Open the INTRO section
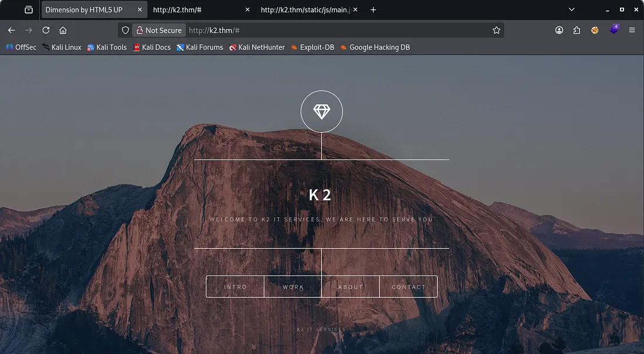 (x=235, y=287)
